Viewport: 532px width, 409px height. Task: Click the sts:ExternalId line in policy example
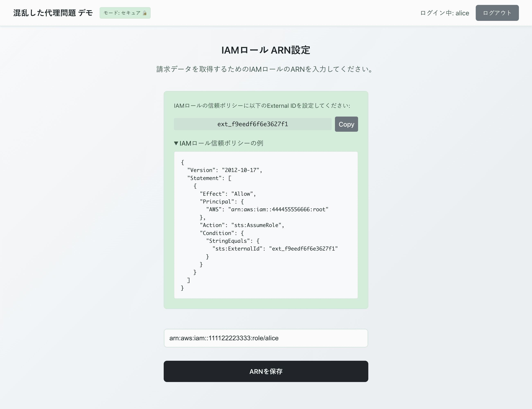[x=275, y=248]
